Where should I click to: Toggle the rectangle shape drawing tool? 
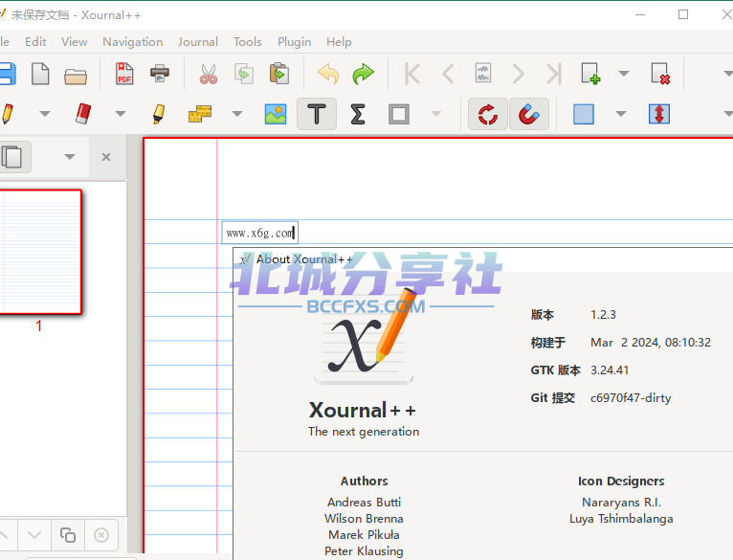(x=399, y=114)
